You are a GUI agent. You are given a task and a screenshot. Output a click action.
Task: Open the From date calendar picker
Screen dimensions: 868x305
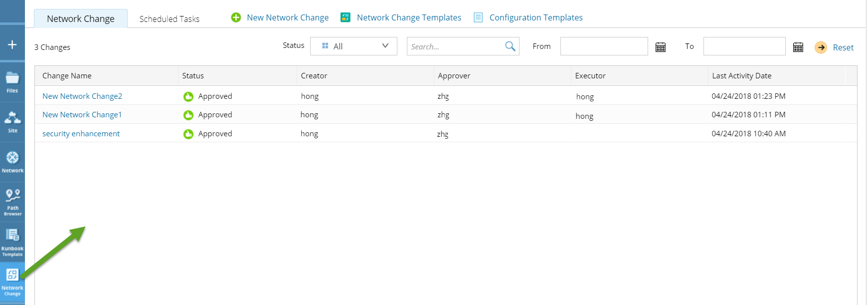661,47
